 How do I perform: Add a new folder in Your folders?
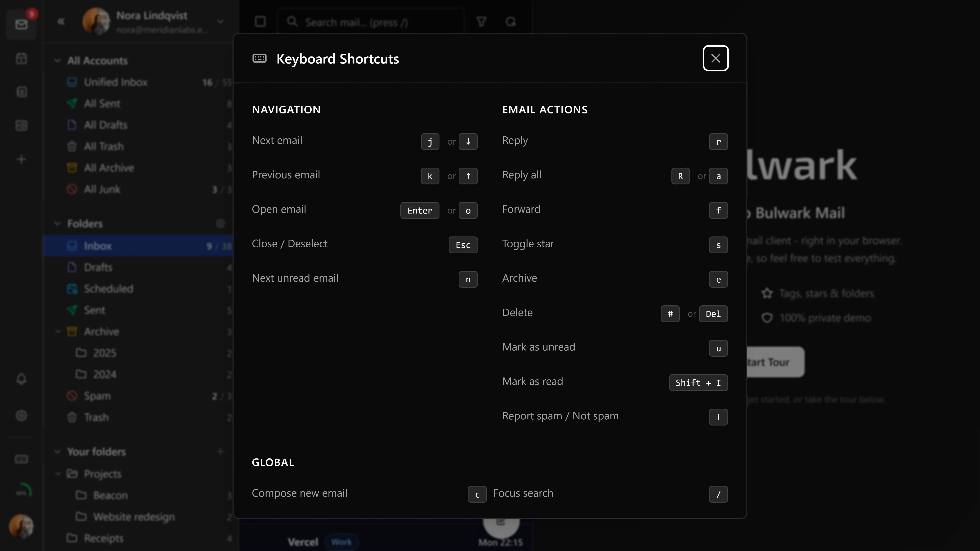pyautogui.click(x=220, y=452)
